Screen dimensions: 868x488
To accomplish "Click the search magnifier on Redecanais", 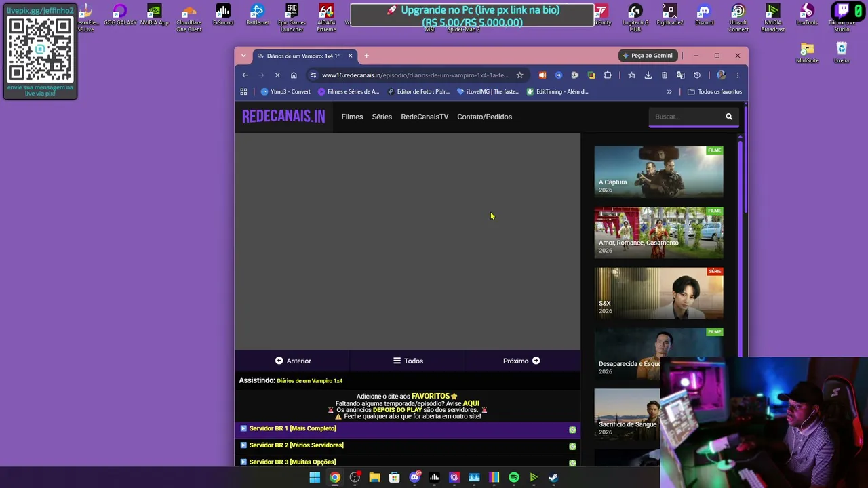I will click(729, 117).
